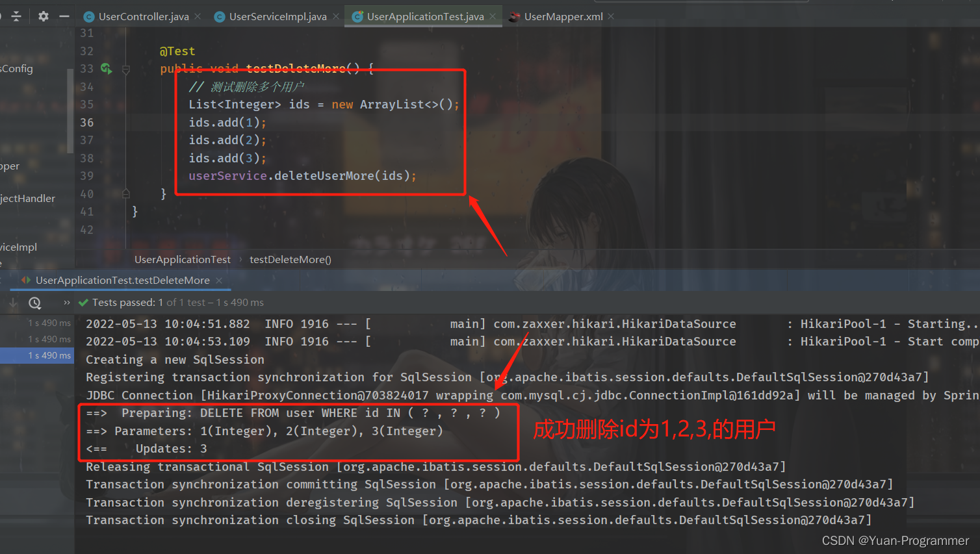Screen dimensions: 980x554
Task: Hide the project tool window
Action: [64, 16]
